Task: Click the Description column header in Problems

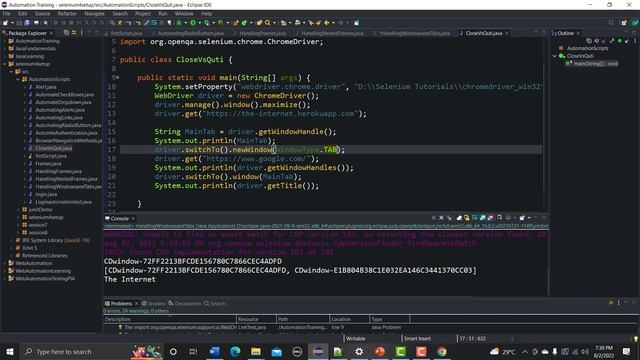Action: point(170,319)
